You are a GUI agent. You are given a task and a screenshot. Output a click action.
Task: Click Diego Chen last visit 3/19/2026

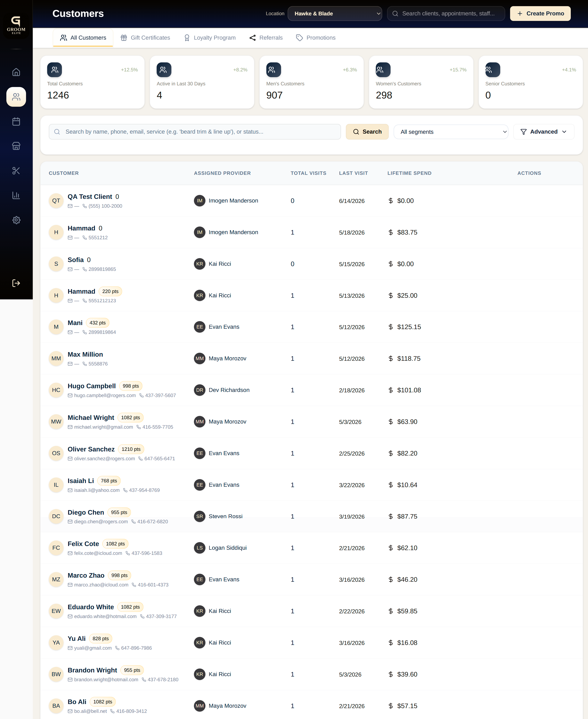pos(352,517)
